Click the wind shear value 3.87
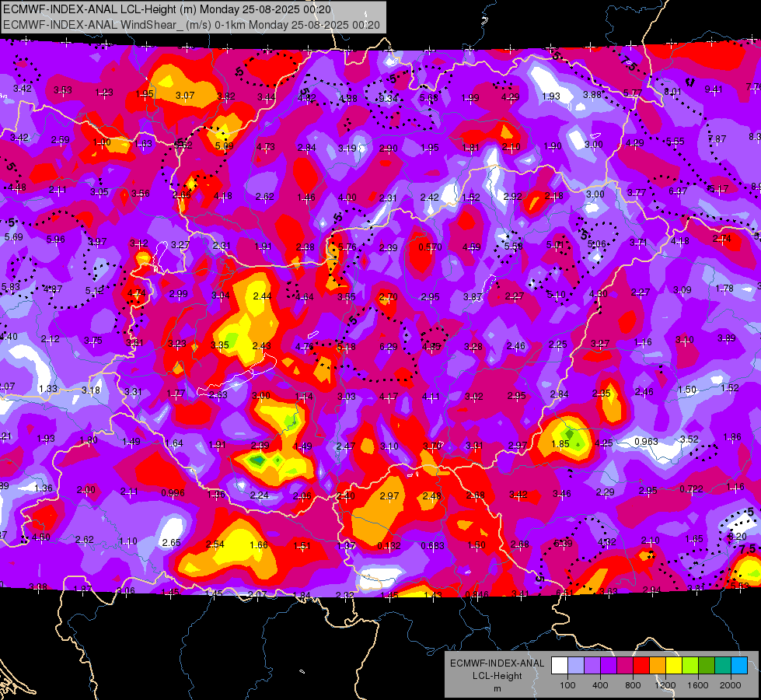Viewport: 761px width, 700px height. [x=473, y=296]
